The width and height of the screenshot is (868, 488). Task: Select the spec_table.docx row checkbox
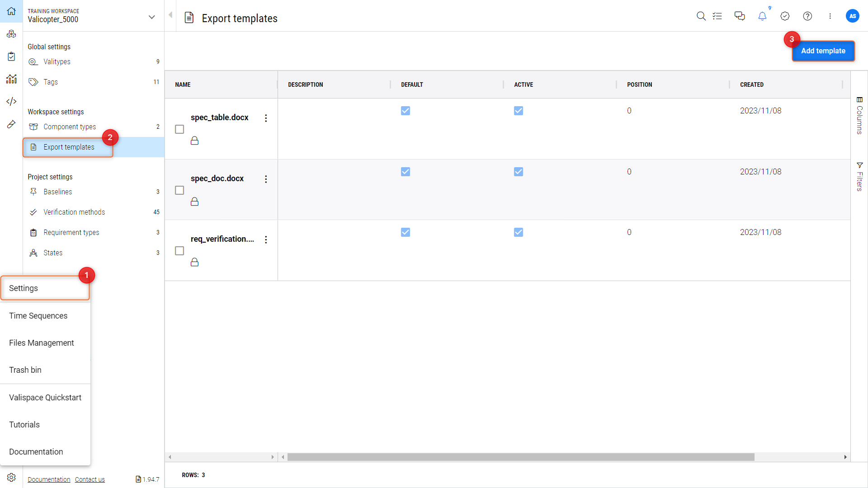[x=179, y=129]
